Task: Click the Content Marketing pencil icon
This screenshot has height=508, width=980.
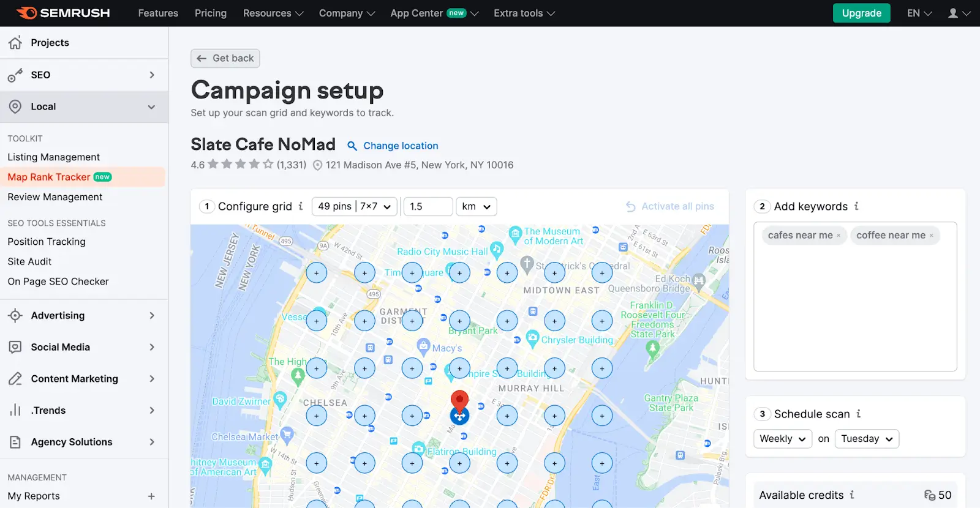Action: [15, 379]
